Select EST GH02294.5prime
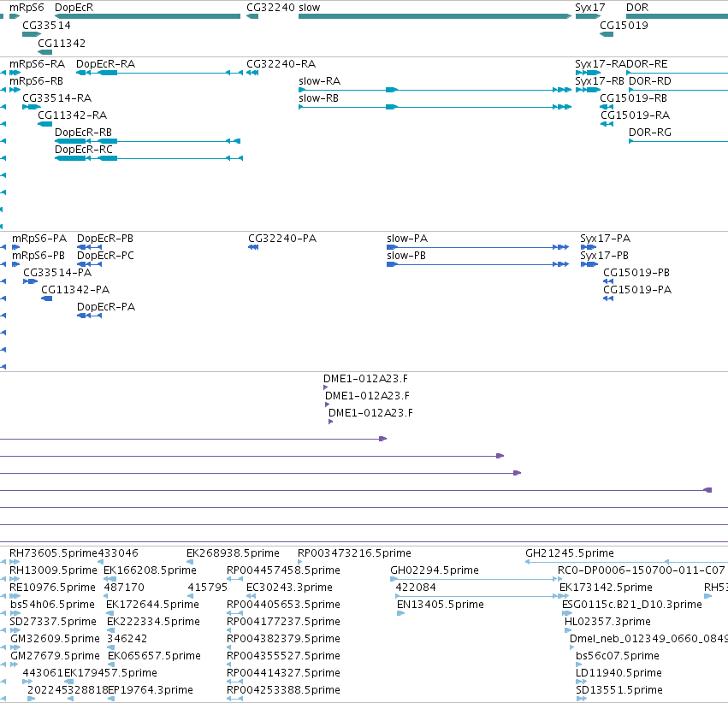728x703 pixels. pyautogui.click(x=435, y=570)
